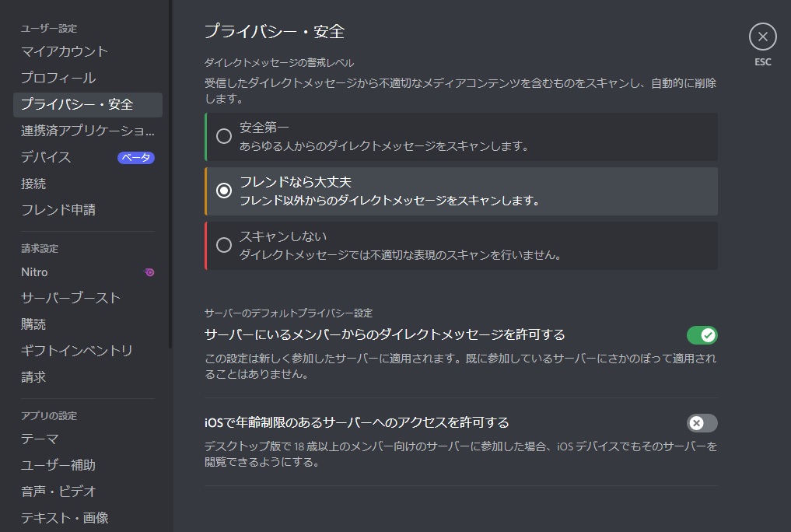Open ギフトインベントリ page
The image size is (791, 532).
coord(77,351)
